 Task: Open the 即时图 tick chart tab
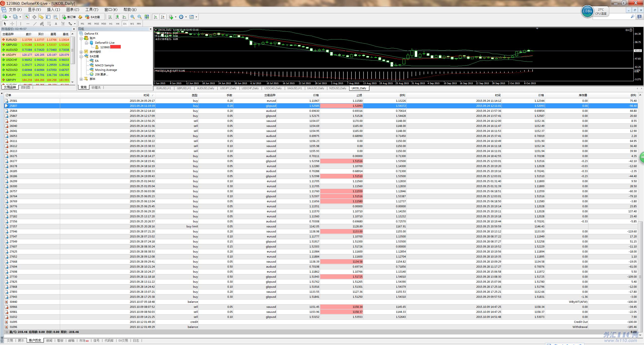(25, 87)
